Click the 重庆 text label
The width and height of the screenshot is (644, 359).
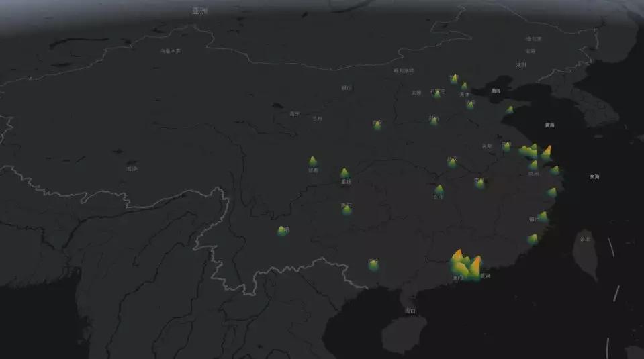[x=347, y=182]
